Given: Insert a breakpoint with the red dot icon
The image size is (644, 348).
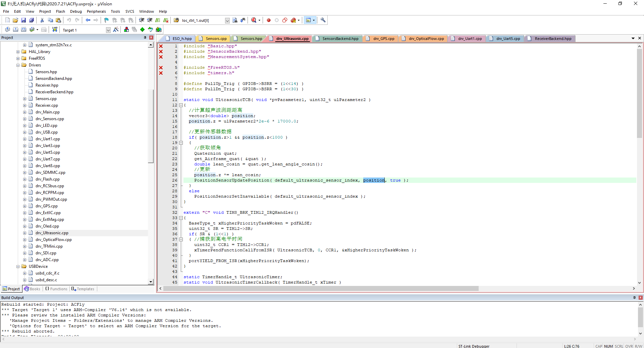Looking at the screenshot, I should (269, 20).
